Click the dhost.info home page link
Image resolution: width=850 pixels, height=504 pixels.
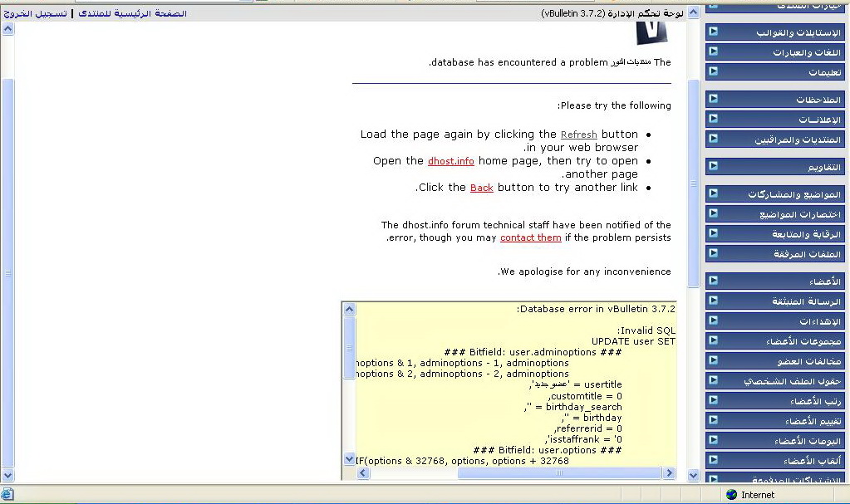[450, 161]
